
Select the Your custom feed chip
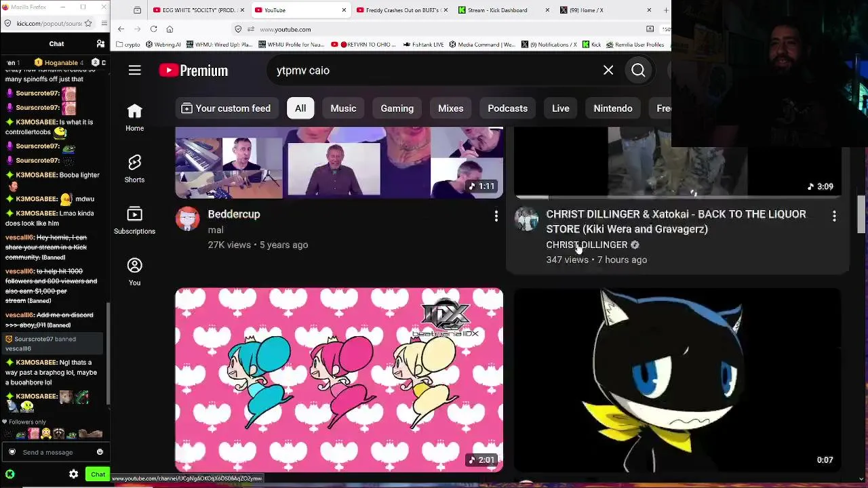(x=226, y=108)
